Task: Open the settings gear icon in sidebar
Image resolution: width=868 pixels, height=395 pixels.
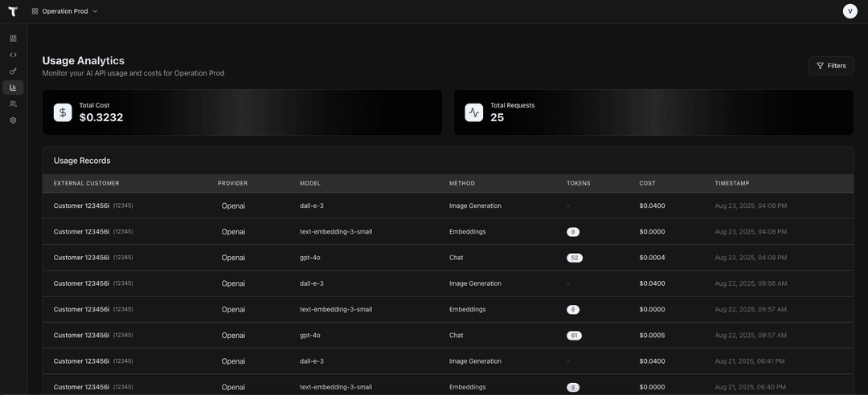Action: click(x=13, y=120)
